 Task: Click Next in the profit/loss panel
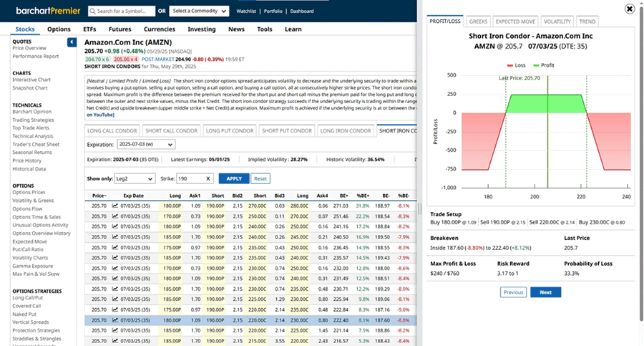(x=545, y=292)
